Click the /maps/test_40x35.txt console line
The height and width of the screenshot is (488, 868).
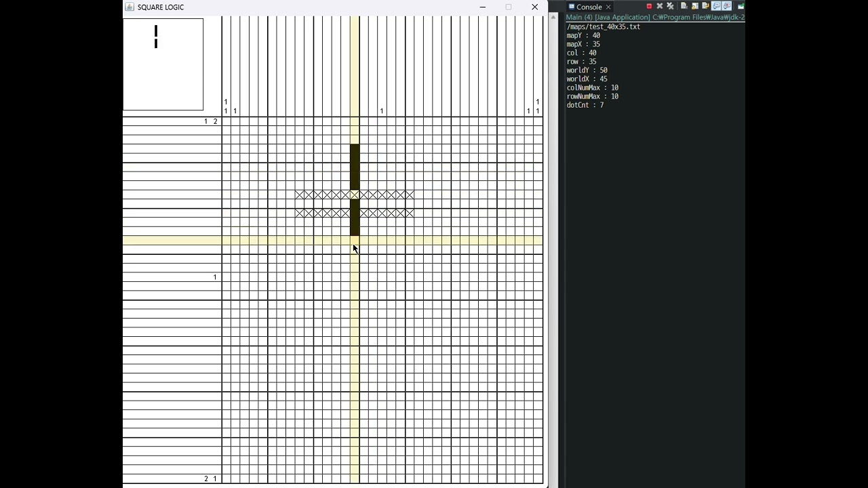[604, 26]
